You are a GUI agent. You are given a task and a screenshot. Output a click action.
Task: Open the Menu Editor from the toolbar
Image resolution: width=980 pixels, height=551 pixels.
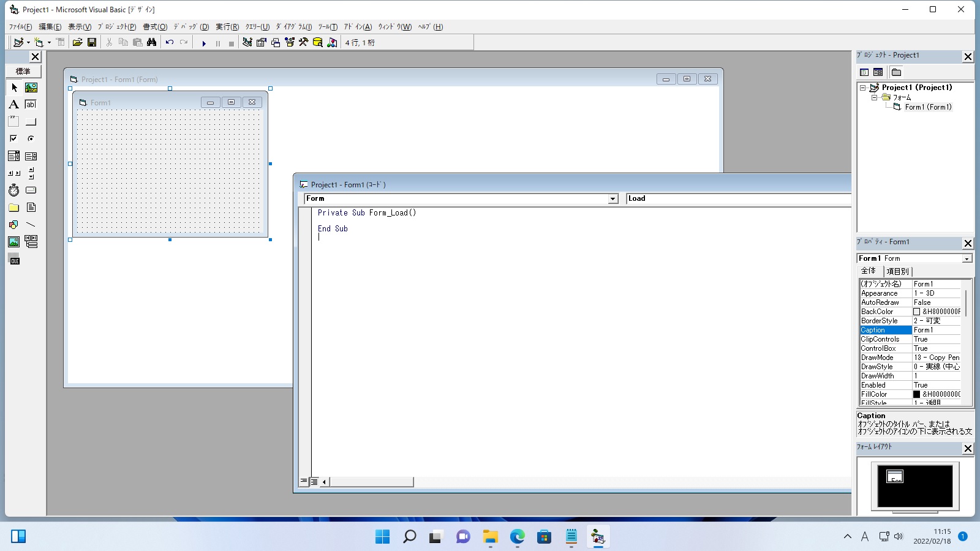pyautogui.click(x=60, y=42)
